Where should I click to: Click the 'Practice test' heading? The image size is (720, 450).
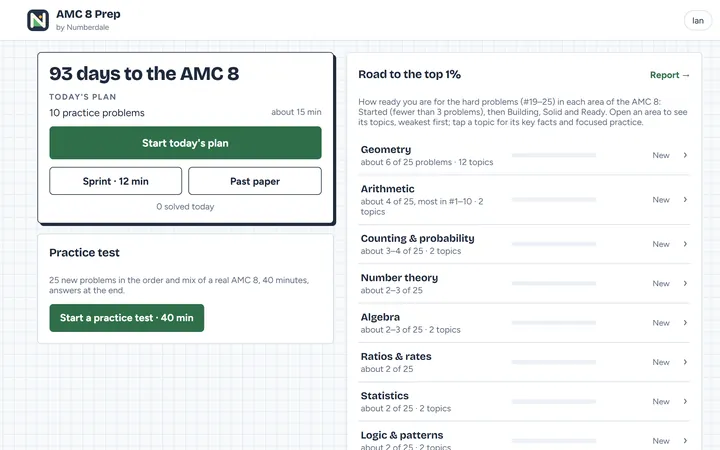pos(84,253)
